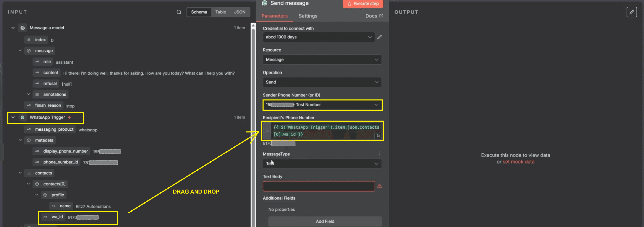Viewport: 644px width, 227px height.
Task: Collapse the Message a model section
Action: [13, 28]
